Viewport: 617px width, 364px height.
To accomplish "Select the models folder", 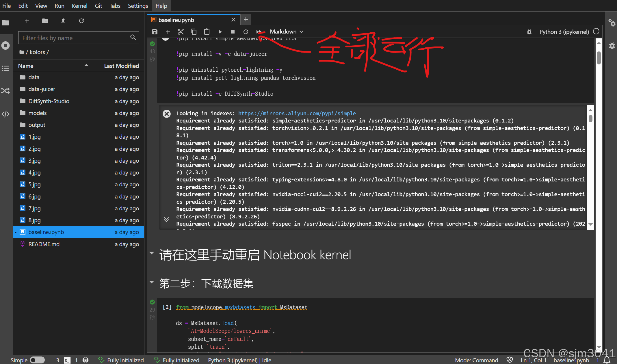I will (79, 113).
